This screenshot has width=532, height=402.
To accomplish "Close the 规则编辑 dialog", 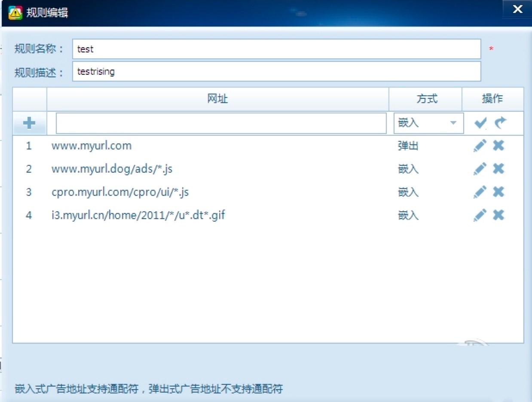I will [517, 9].
